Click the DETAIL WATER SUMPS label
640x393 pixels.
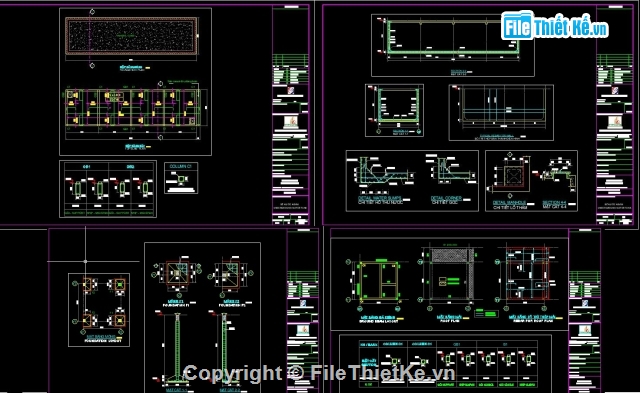378,198
